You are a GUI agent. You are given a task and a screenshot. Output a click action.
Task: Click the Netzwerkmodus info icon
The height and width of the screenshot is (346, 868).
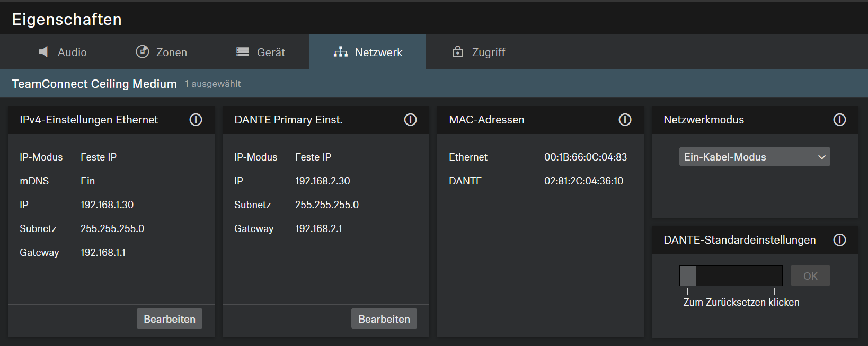(x=839, y=120)
